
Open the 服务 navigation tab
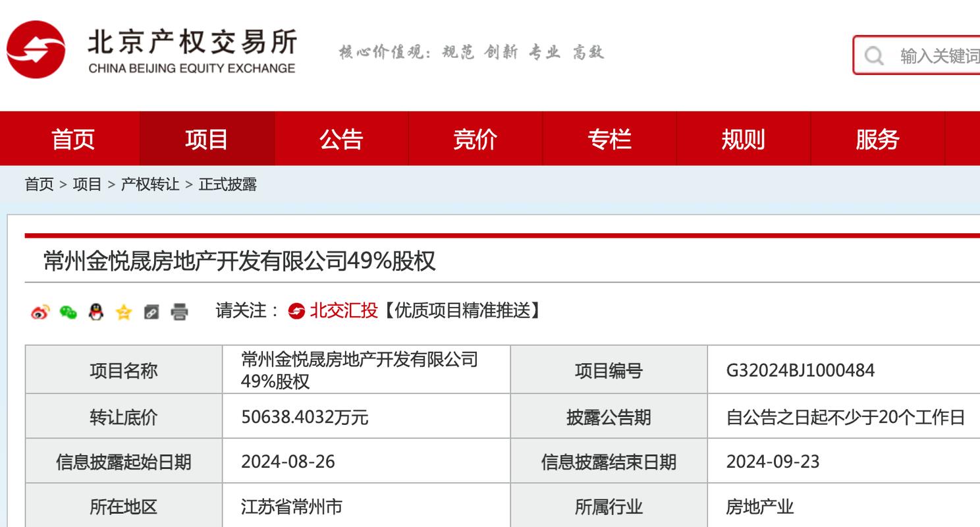pos(877,138)
